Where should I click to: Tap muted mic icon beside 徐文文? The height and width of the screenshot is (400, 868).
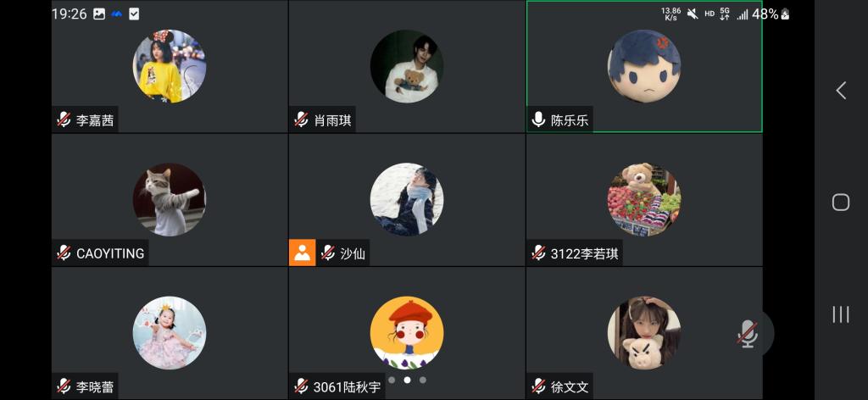(538, 386)
